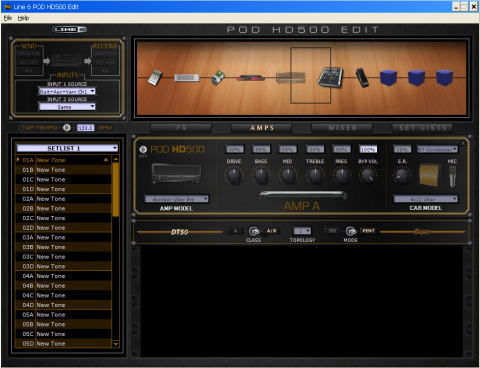Select the black wah pedal in signal chain
This screenshot has height=368, width=480.
click(x=362, y=77)
